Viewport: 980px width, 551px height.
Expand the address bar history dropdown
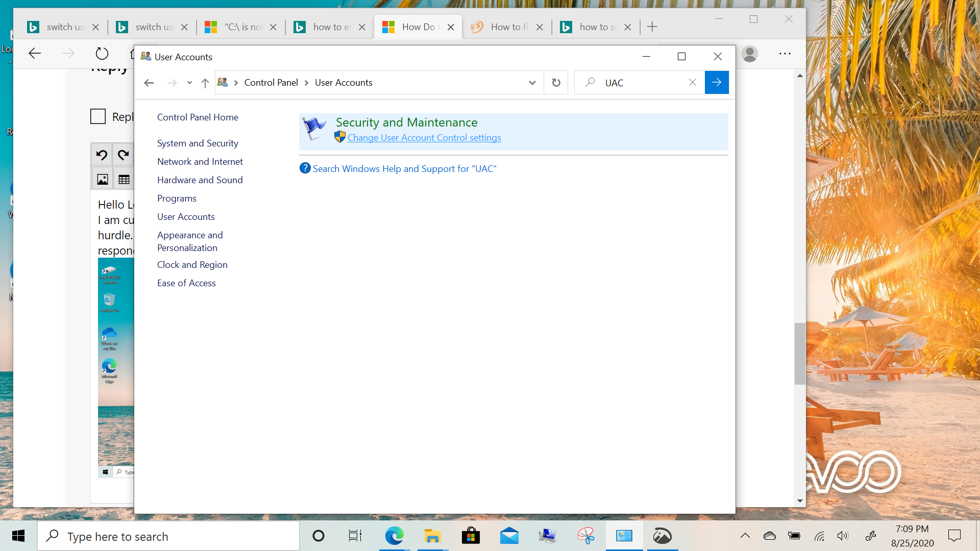(532, 82)
